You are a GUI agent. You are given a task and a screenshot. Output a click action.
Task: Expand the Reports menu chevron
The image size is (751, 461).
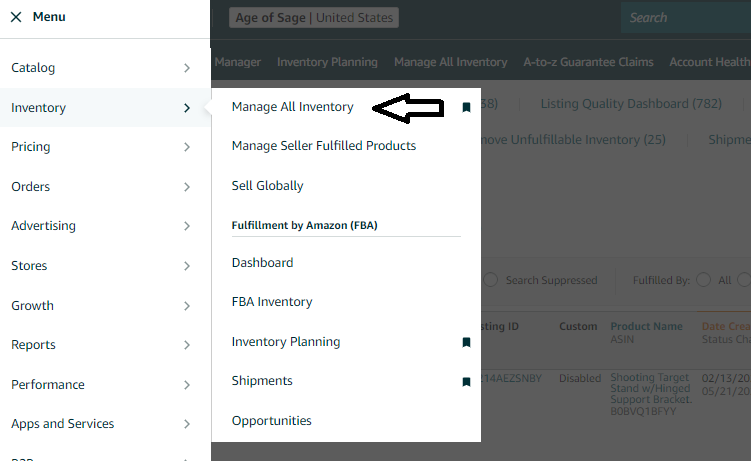click(187, 345)
